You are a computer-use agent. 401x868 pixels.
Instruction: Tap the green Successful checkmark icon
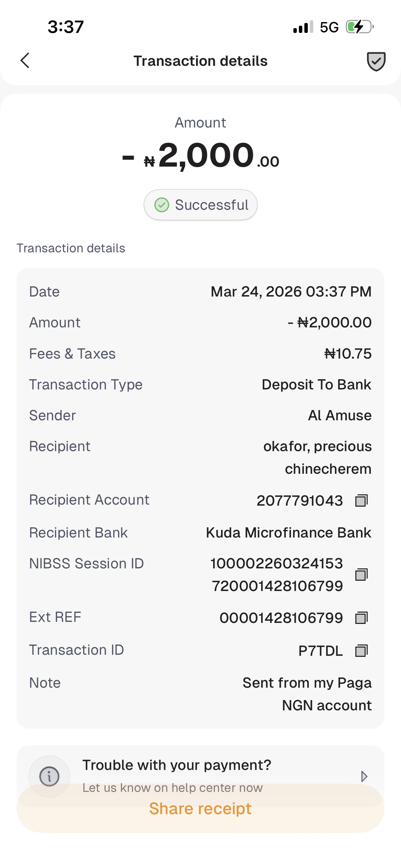tap(161, 205)
